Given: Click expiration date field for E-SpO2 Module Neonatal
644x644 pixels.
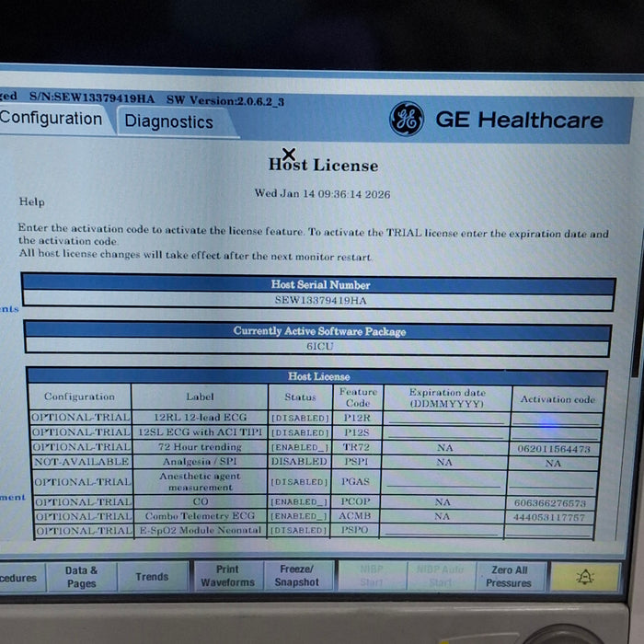Looking at the screenshot, I should [442, 530].
